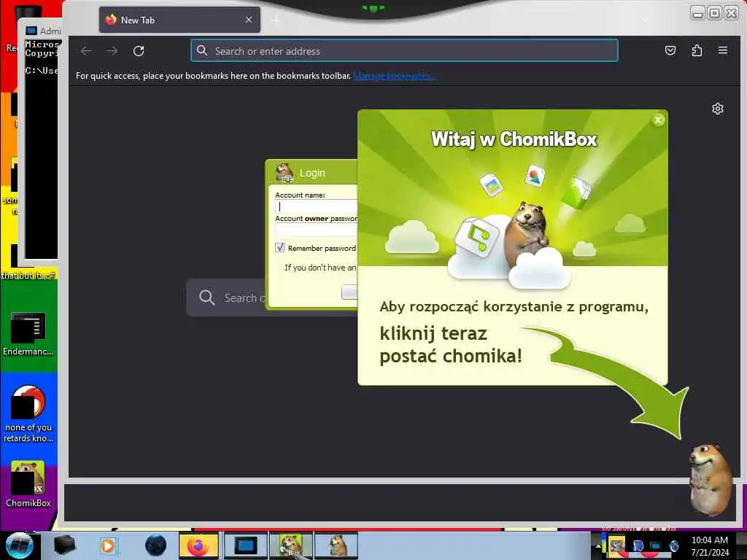The height and width of the screenshot is (560, 747).
Task: Click the Account name field in Login
Action: [317, 206]
